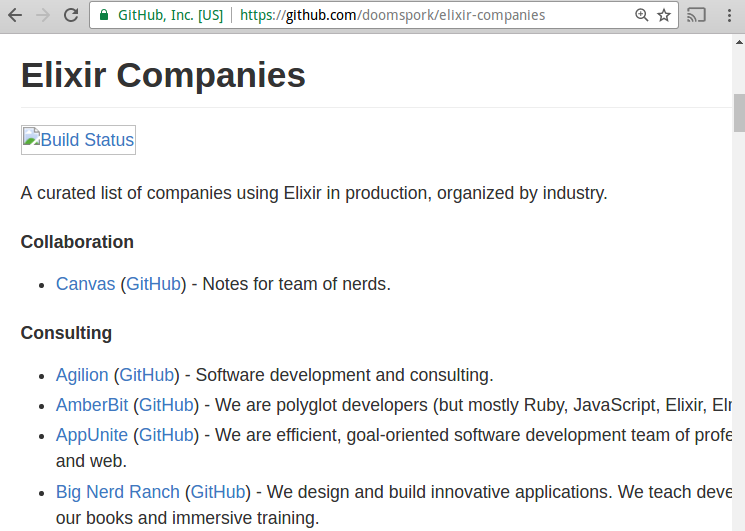
Task: Open the GitHub link next to AppUnite
Action: [166, 435]
